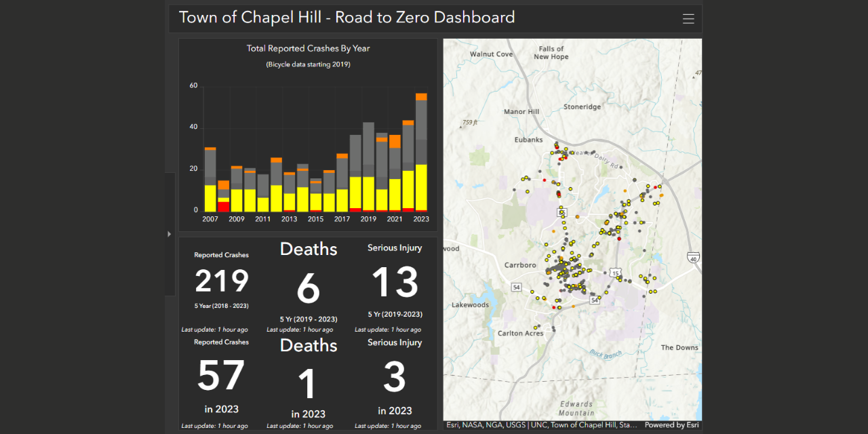Image resolution: width=868 pixels, height=434 pixels.
Task: Click the Town of Chapel Hill dashboard title
Action: click(347, 17)
